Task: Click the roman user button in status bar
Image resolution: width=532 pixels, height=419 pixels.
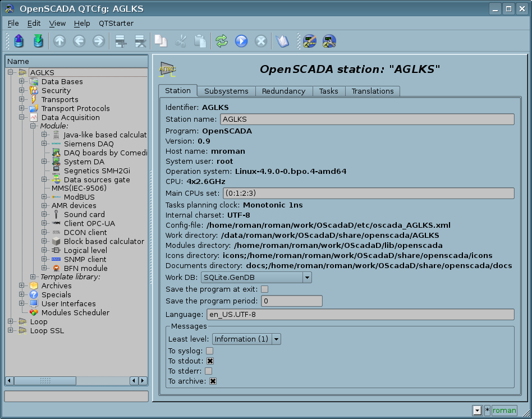Action: (x=504, y=411)
